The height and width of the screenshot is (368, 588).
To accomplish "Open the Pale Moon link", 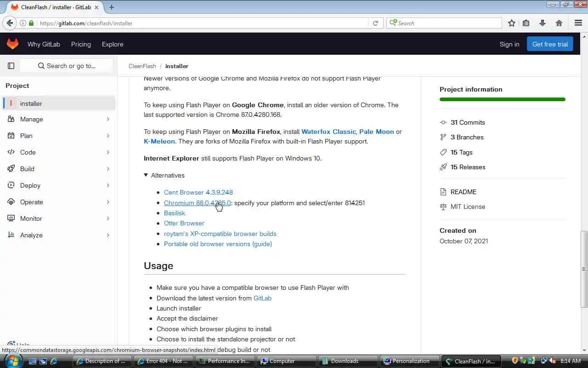I will 377,132.
